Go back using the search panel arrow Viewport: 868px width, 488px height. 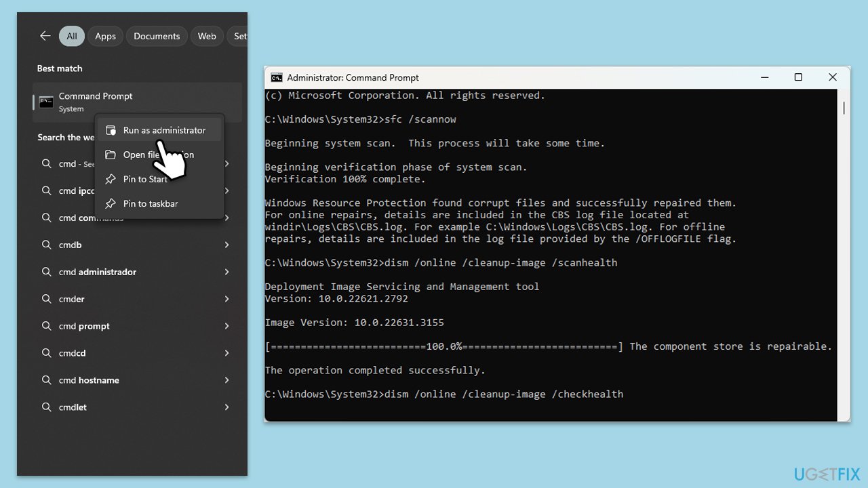pos(45,36)
